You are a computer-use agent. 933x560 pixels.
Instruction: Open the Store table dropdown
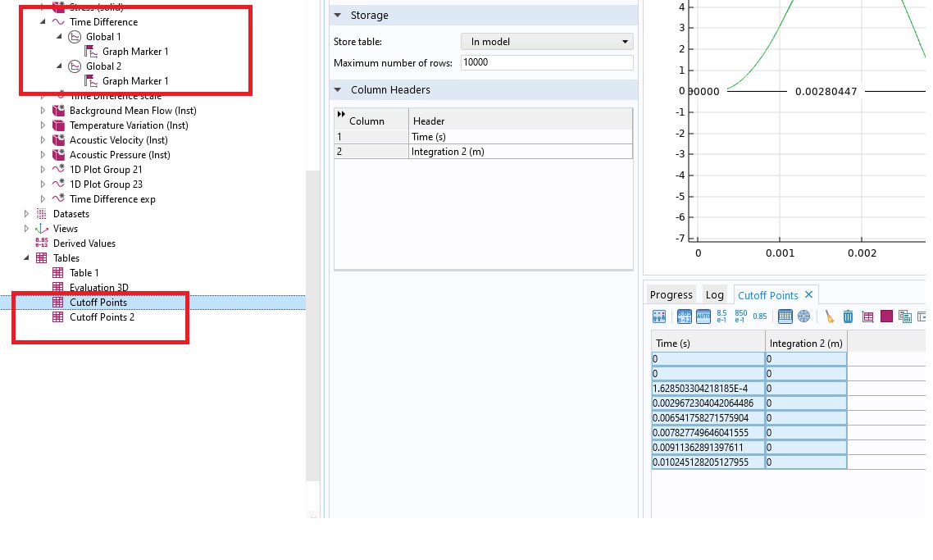tap(547, 42)
